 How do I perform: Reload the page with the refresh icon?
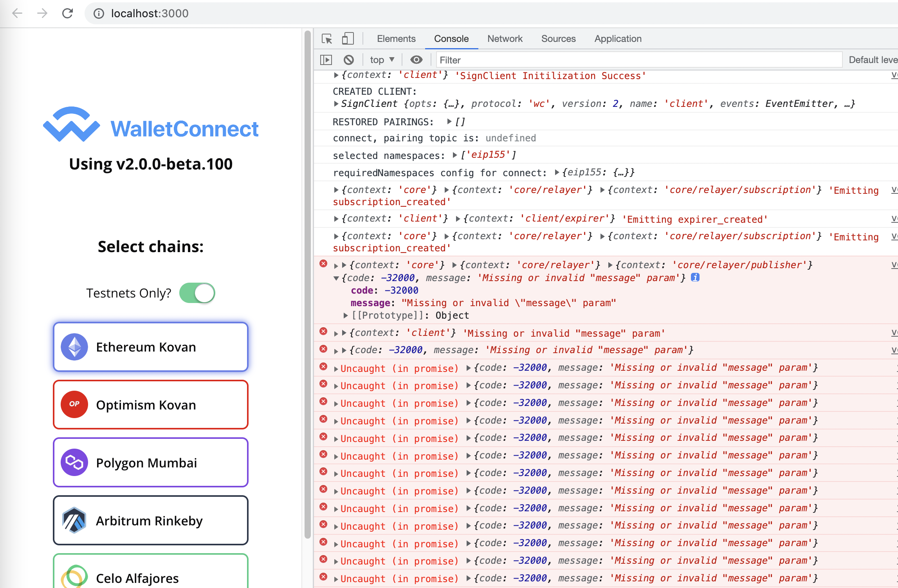pos(68,13)
